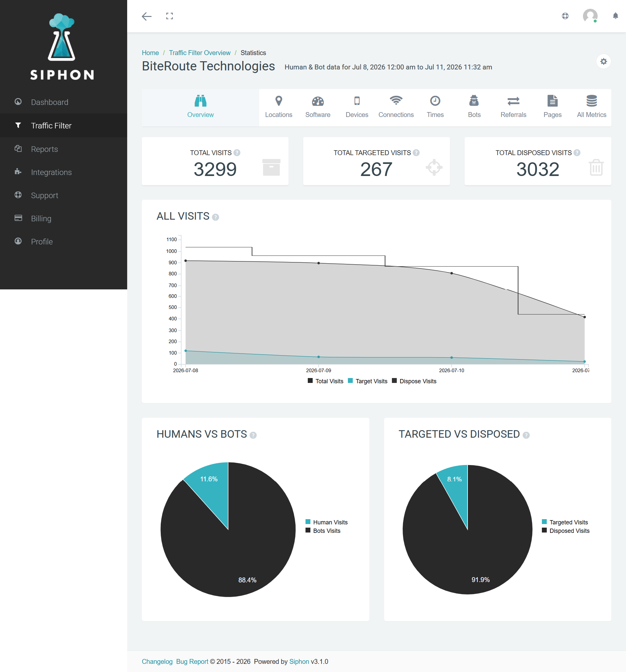Open the Bug Report footer link
Screen dimensions: 626x672
192,662
